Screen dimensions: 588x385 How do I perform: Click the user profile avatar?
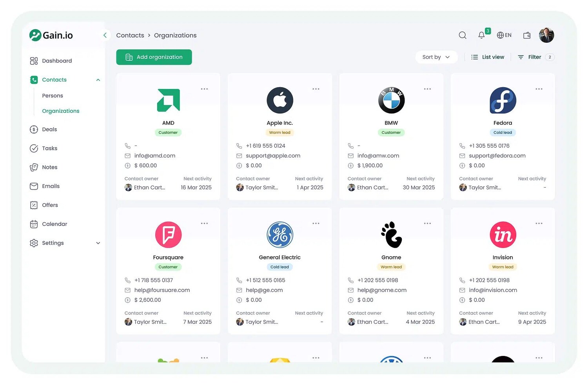point(546,35)
